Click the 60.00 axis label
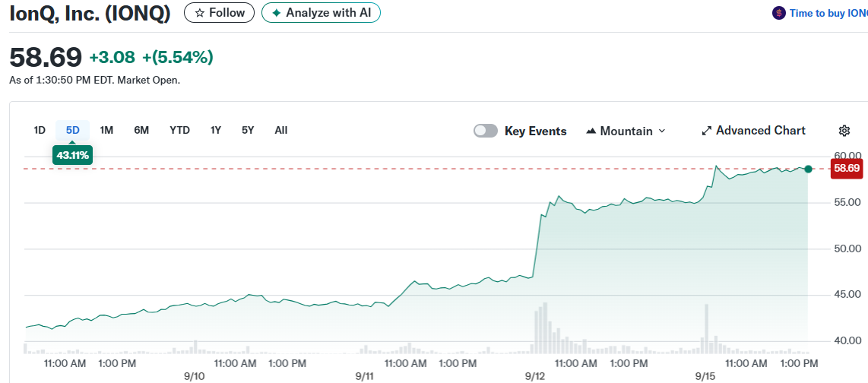868x383 pixels. coord(847,156)
